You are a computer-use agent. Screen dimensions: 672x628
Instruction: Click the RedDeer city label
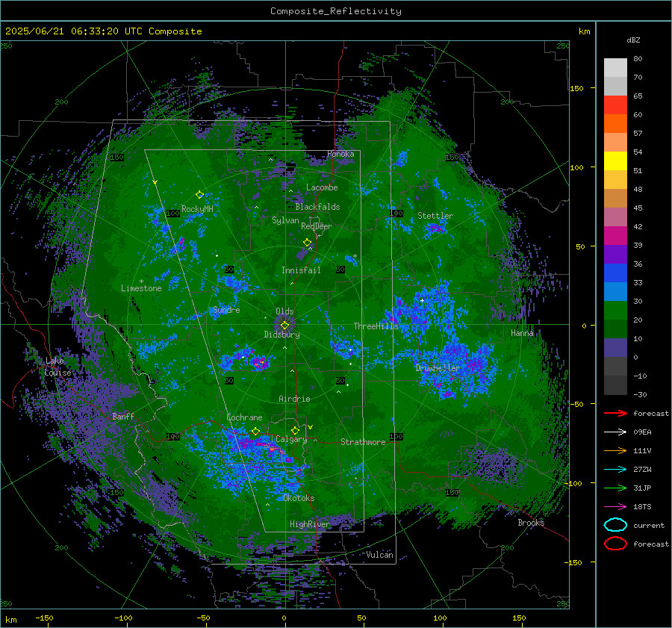point(317,226)
